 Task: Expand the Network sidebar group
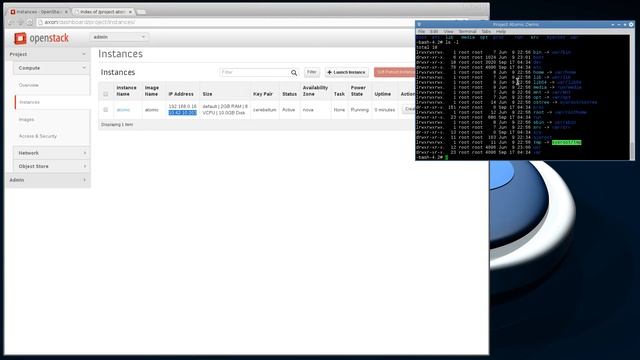51,153
